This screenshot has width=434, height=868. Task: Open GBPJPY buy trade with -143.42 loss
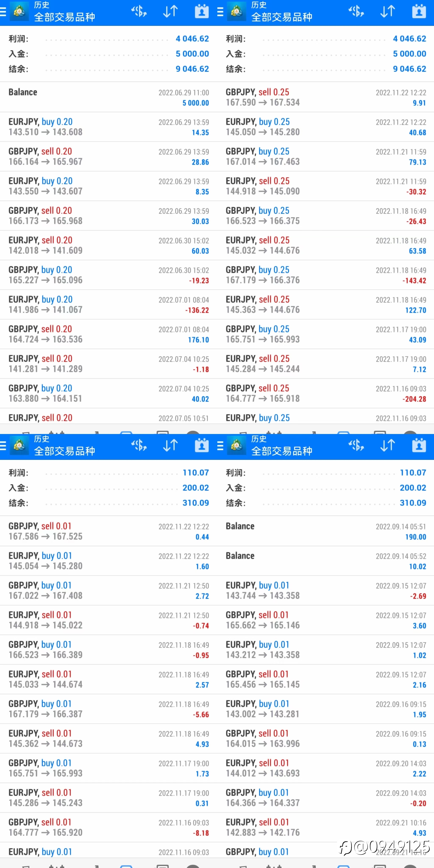pos(325,275)
